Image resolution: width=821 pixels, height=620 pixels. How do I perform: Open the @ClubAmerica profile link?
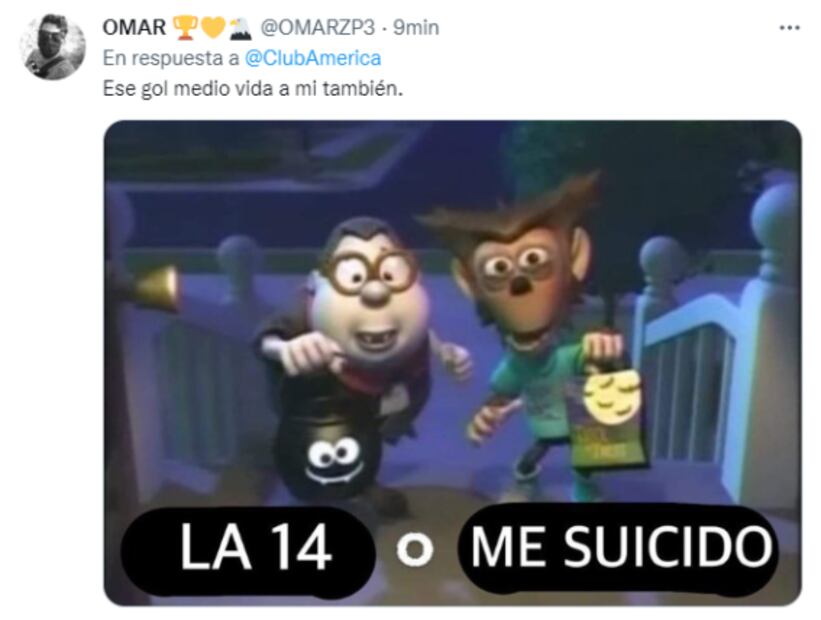(313, 58)
